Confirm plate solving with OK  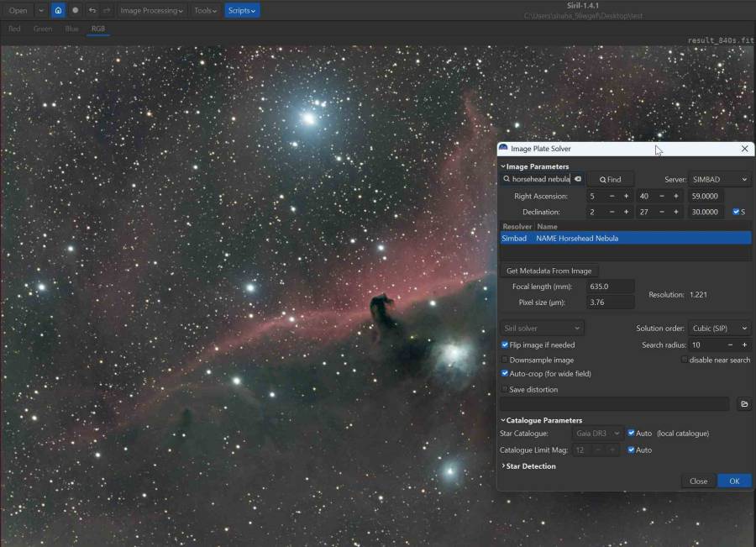(732, 481)
